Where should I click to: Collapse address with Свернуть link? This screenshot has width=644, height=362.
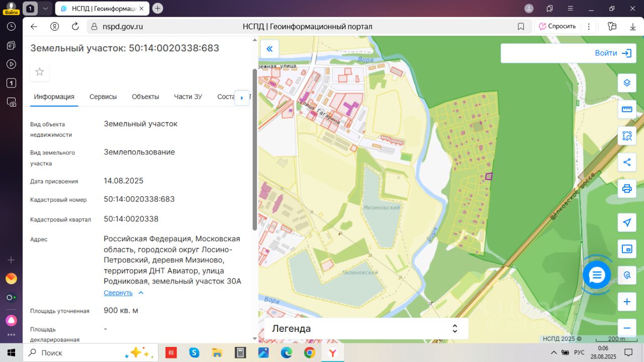pyautogui.click(x=118, y=293)
